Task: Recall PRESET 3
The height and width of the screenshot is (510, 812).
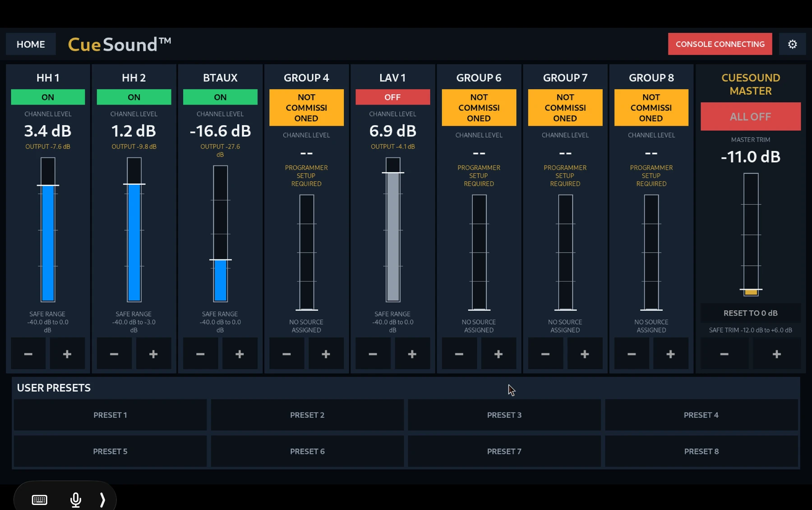Action: click(x=504, y=415)
